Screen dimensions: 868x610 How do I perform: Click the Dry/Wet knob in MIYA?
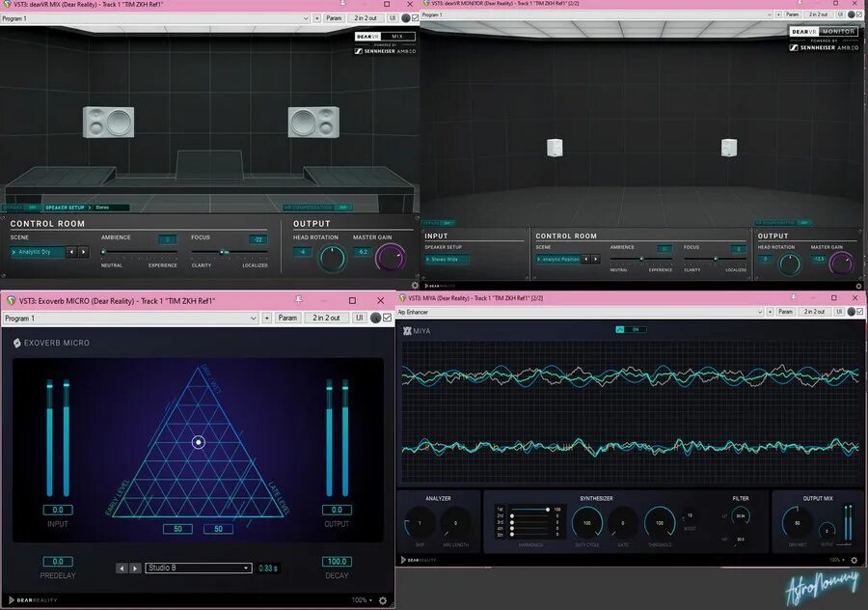pos(798,523)
